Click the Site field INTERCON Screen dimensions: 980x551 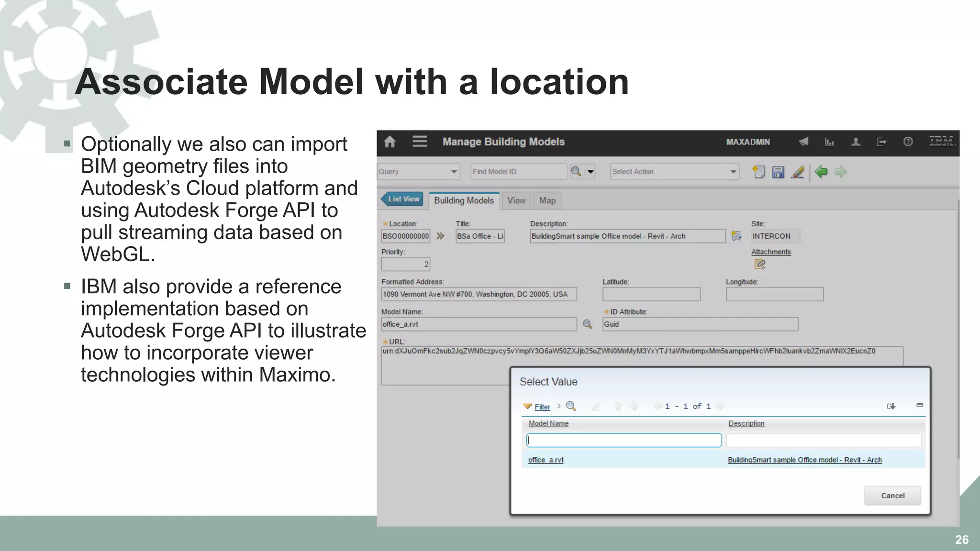click(x=775, y=236)
